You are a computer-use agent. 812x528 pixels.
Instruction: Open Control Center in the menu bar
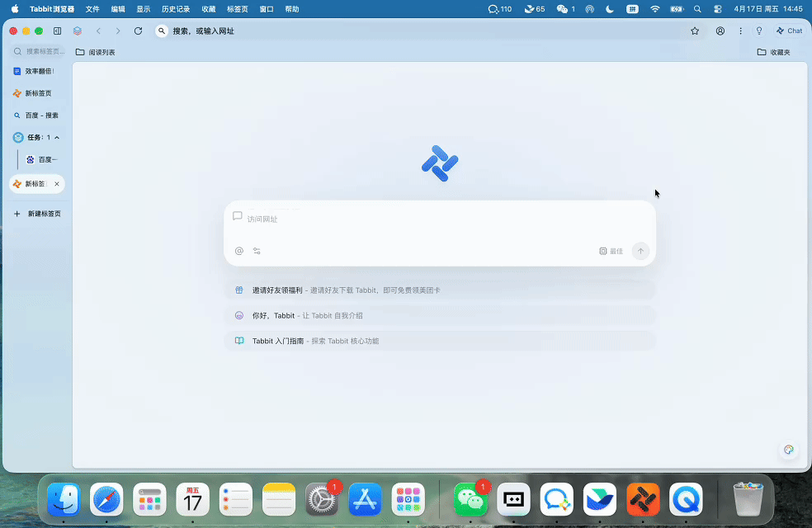[718, 9]
